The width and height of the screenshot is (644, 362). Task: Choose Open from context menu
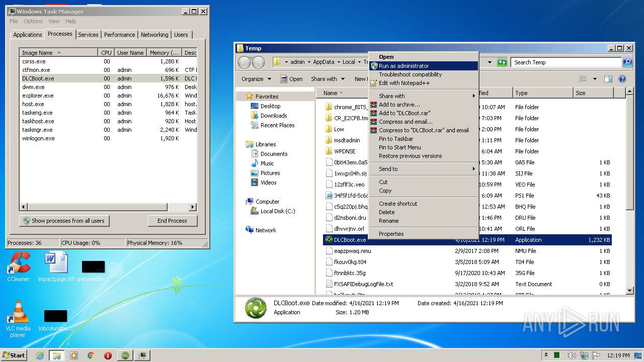coord(423,57)
